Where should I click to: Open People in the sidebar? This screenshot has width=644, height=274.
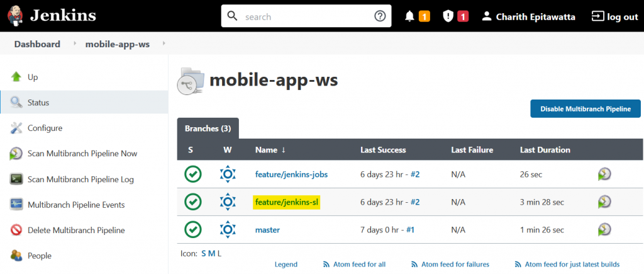pyautogui.click(x=40, y=256)
